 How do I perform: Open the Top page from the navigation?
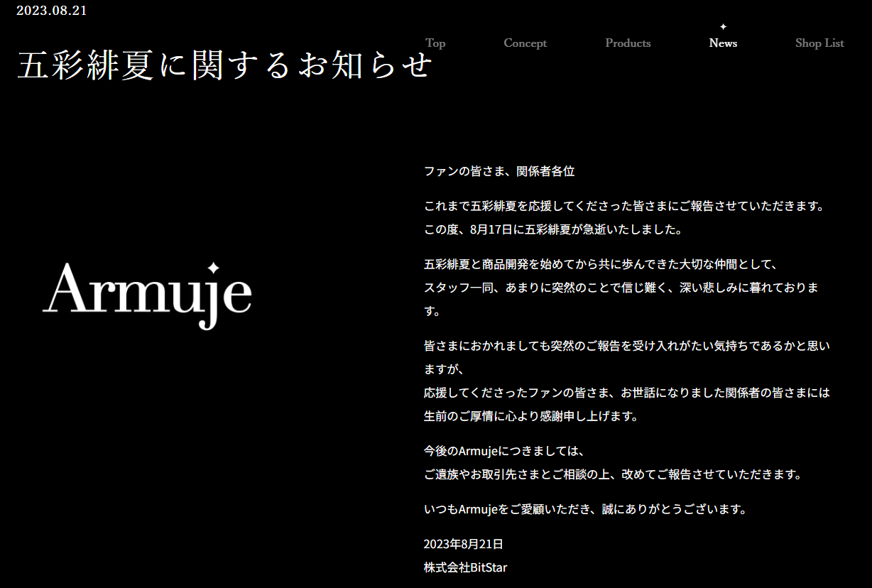point(435,43)
